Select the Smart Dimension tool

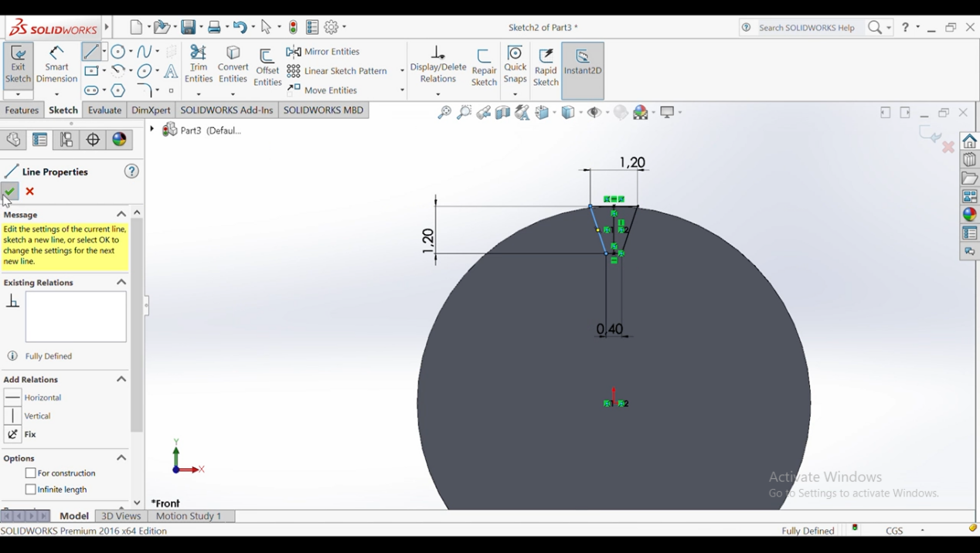[x=56, y=66]
